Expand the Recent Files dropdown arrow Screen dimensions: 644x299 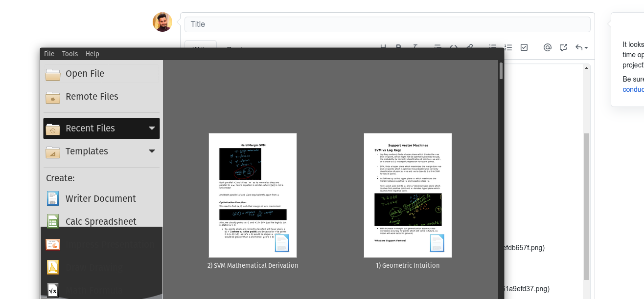coord(152,128)
